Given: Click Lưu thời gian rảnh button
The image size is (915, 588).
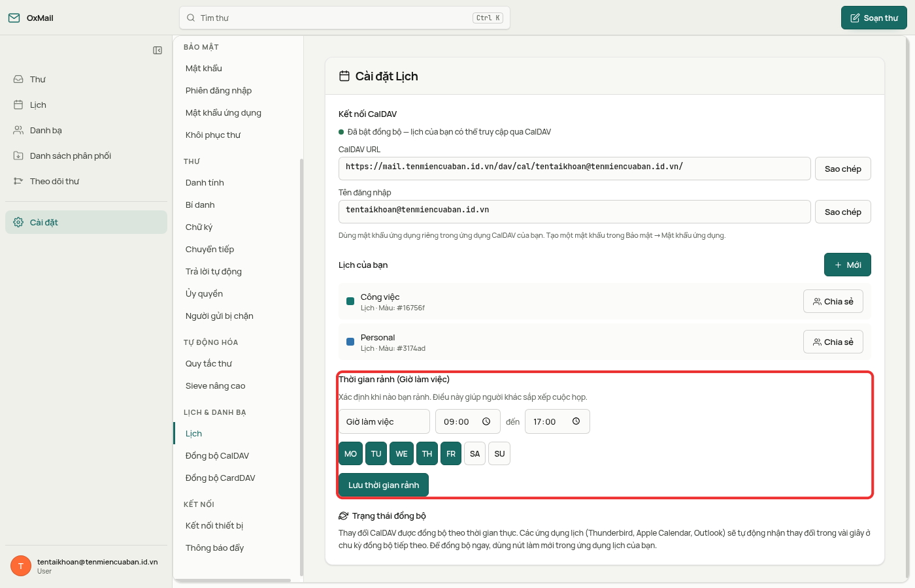Looking at the screenshot, I should pos(384,485).
